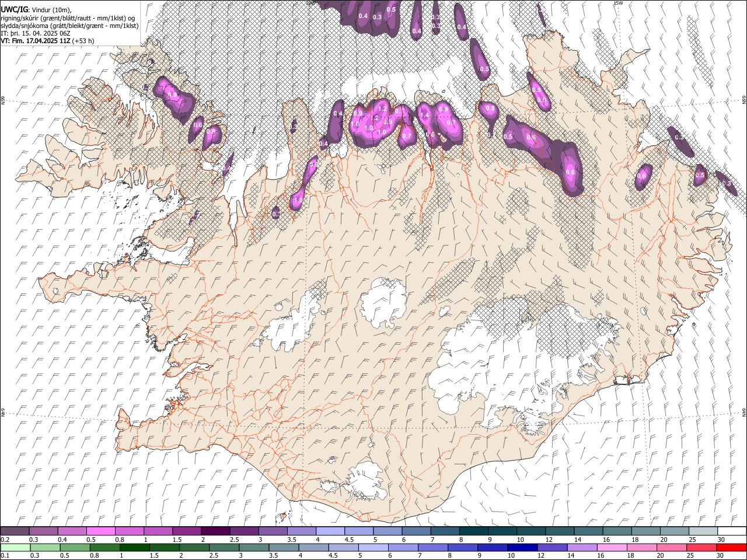Pick lavender snow swatch between 4 and 4.5
Image resolution: width=747 pixels, height=560 pixels.
pos(330,531)
